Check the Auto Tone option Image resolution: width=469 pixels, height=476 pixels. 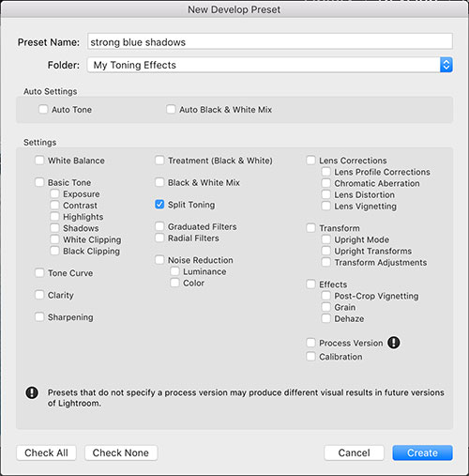[x=43, y=109]
